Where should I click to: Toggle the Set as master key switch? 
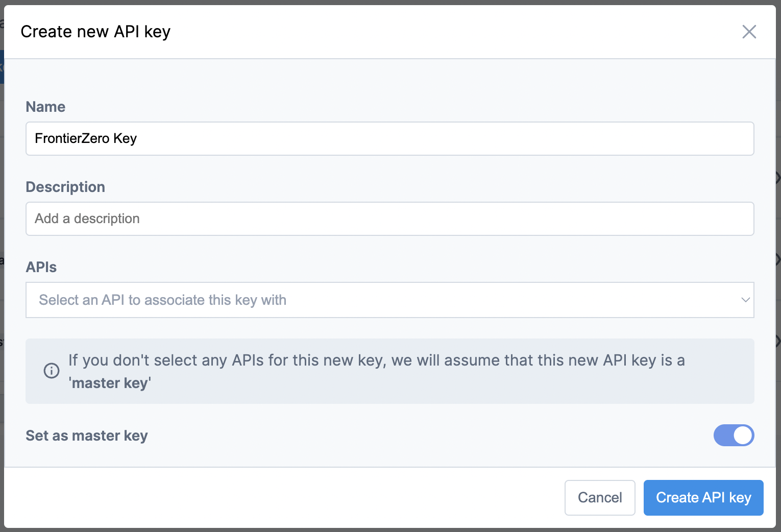coord(734,436)
